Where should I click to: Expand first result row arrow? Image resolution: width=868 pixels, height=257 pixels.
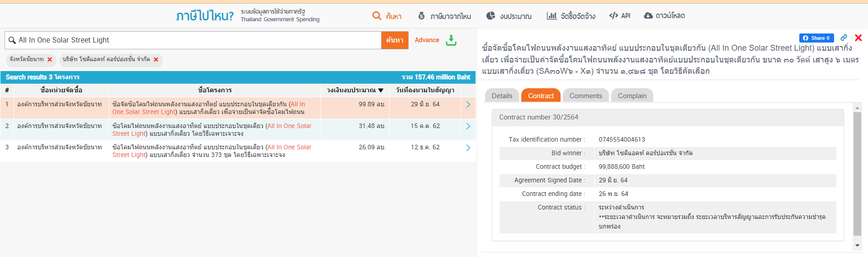468,105
